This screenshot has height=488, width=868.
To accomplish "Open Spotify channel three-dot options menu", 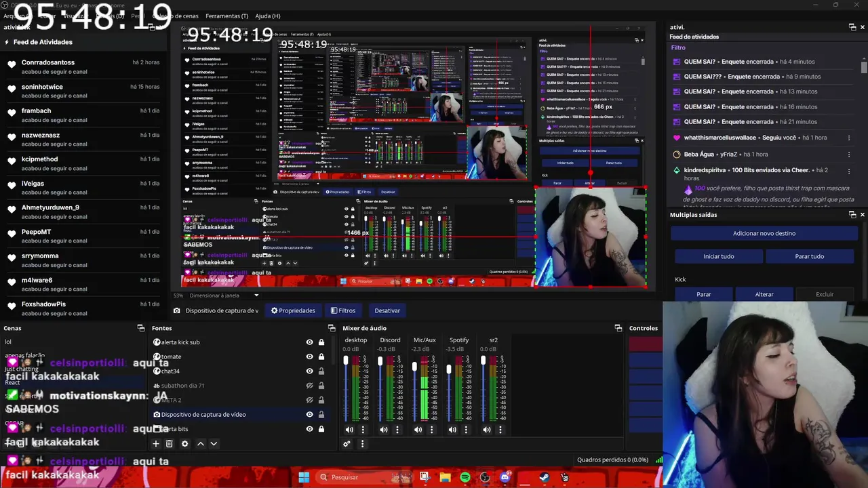I will click(x=466, y=430).
